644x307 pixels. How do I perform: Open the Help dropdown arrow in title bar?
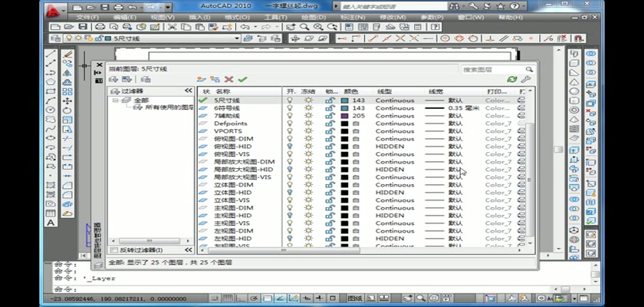[x=523, y=6]
